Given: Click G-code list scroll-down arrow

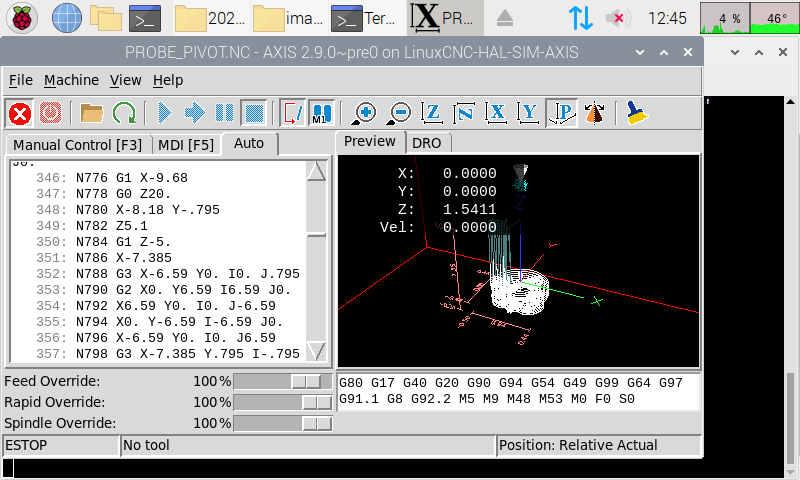Looking at the screenshot, I should 316,351.
